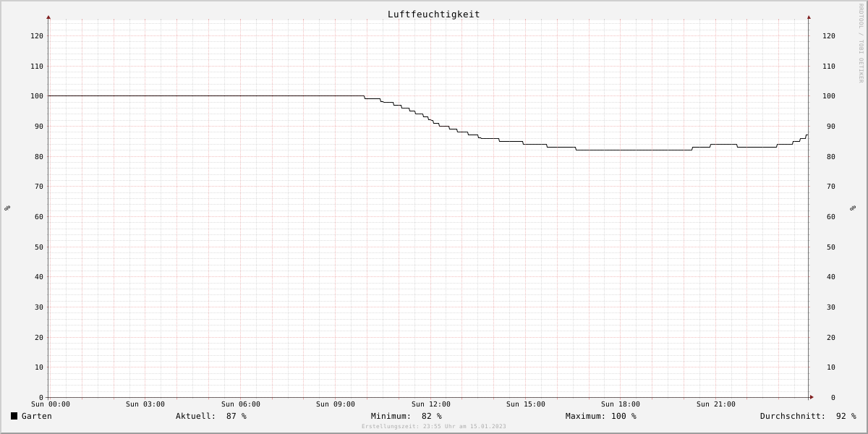Click the 120 label on the right axis
This screenshot has width=868, height=434.
[829, 36]
